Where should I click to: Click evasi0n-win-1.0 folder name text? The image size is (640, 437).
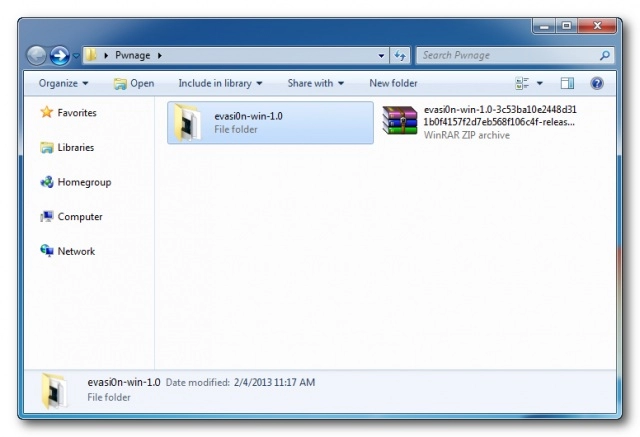coord(248,116)
